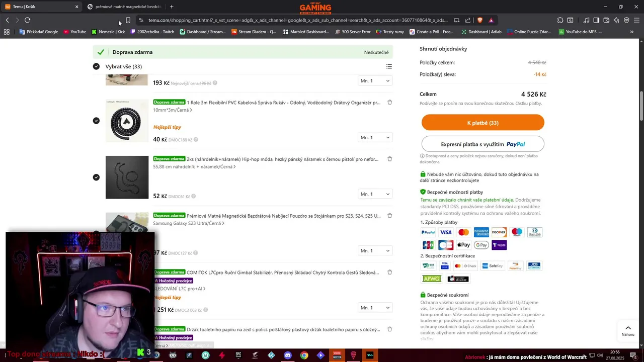Remove the Hip-hop náramek item via trash icon

pos(389,159)
